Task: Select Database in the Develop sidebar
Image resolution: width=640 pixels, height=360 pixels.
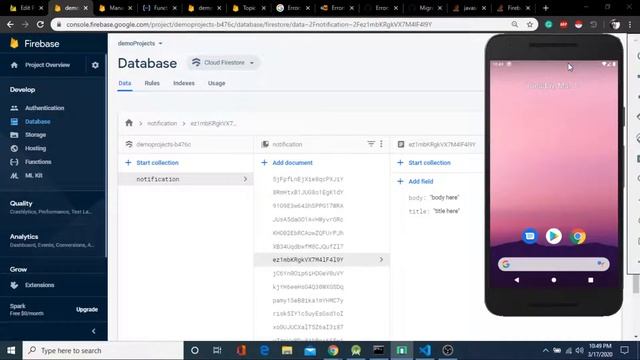Action: click(38, 122)
